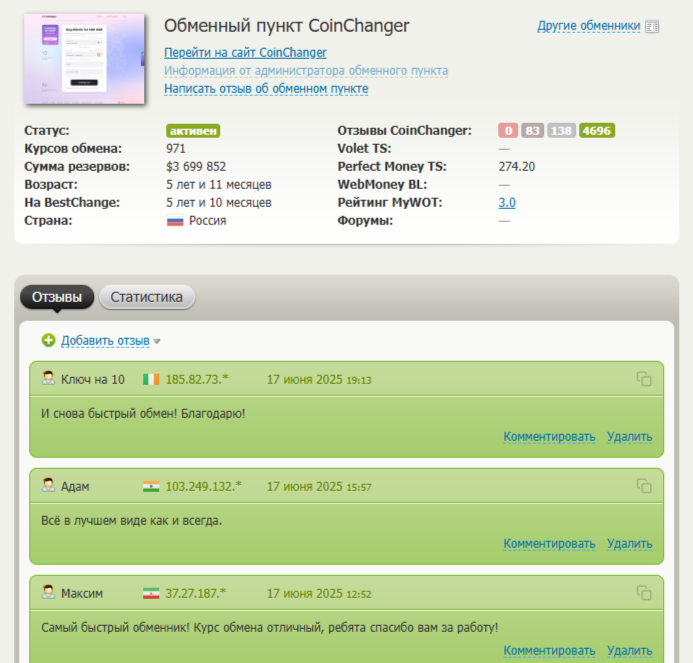Screen dimensions: 693x663
Task: Click the red 0 reviews badge
Action: (508, 131)
